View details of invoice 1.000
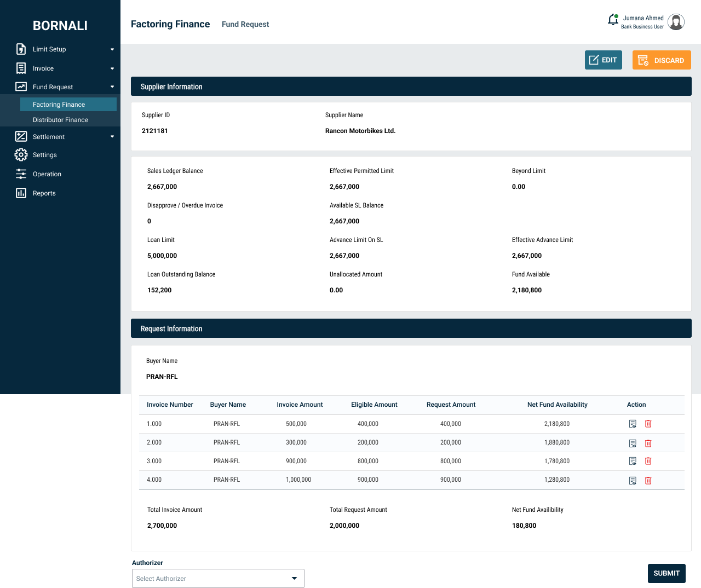This screenshot has width=701, height=588. [633, 424]
